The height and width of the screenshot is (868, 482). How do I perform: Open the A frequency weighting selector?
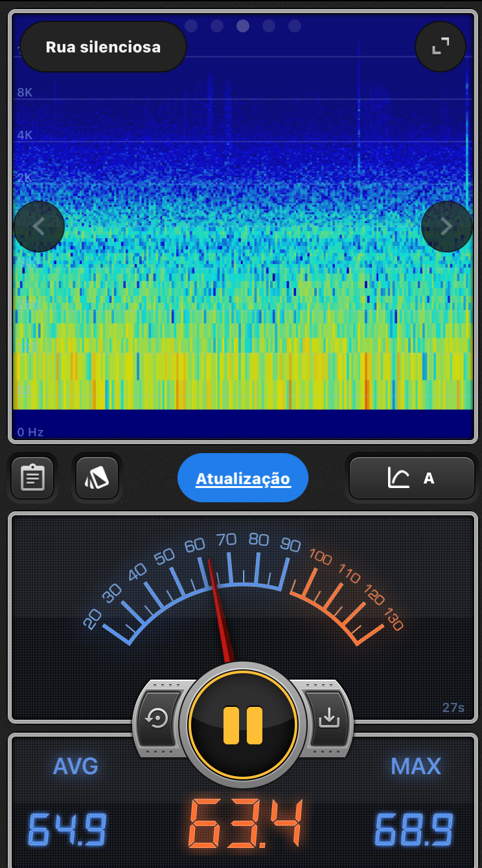tap(412, 478)
